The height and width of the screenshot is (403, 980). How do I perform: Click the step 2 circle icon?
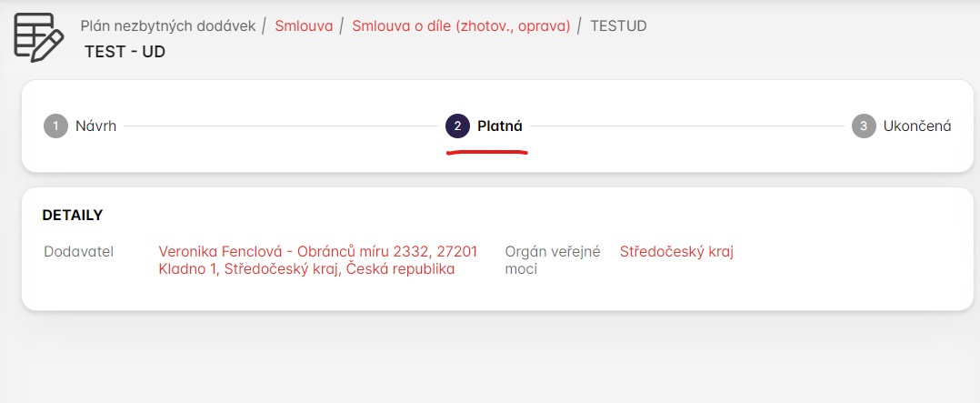[x=457, y=126]
